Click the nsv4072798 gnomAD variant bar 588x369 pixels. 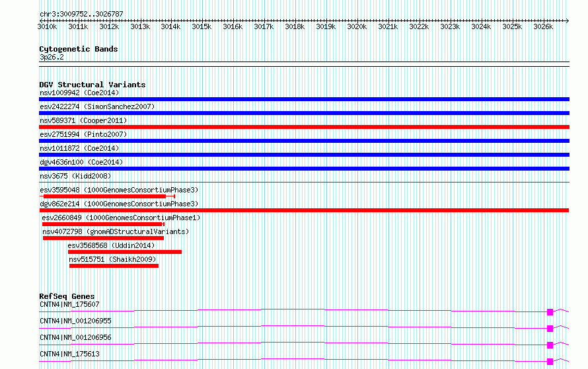pyautogui.click(x=103, y=238)
